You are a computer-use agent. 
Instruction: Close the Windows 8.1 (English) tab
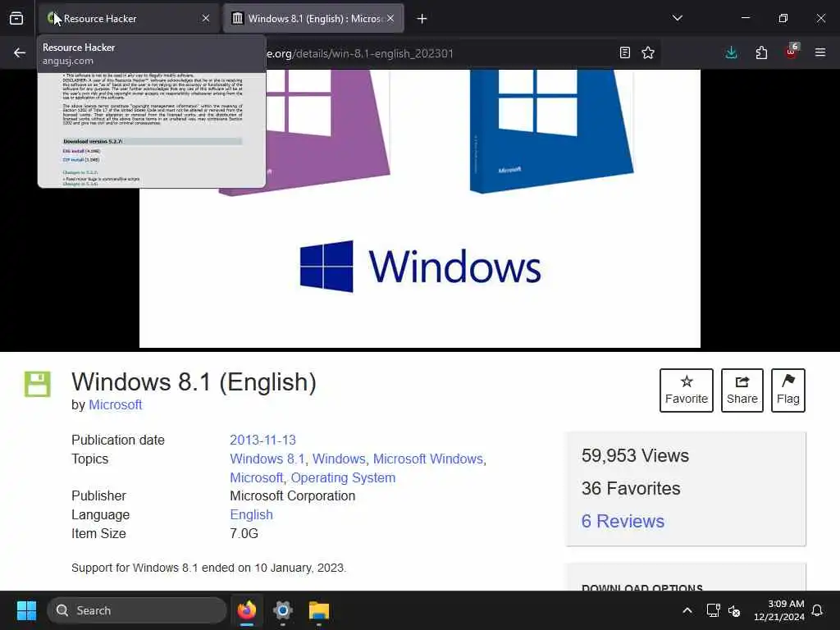pyautogui.click(x=390, y=19)
